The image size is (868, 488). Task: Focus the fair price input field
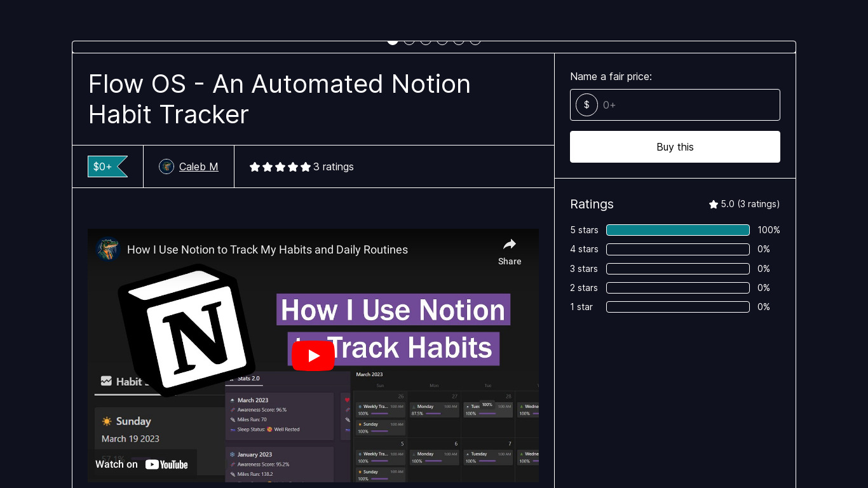pyautogui.click(x=675, y=105)
